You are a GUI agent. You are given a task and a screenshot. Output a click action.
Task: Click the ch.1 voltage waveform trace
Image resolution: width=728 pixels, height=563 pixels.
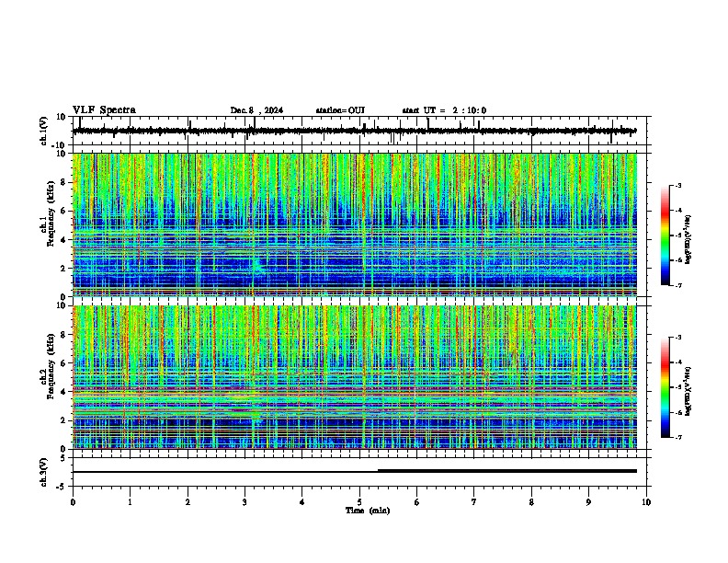(x=354, y=131)
